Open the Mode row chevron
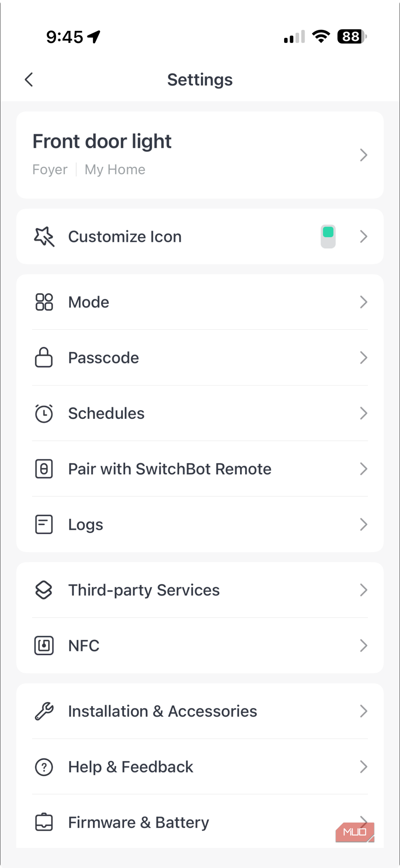The height and width of the screenshot is (868, 400). 363,302
